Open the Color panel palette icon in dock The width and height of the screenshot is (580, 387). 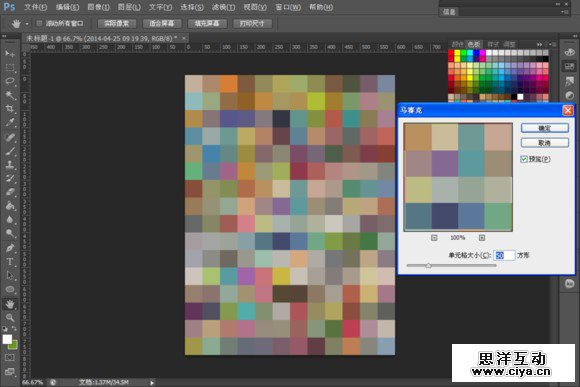(570, 53)
